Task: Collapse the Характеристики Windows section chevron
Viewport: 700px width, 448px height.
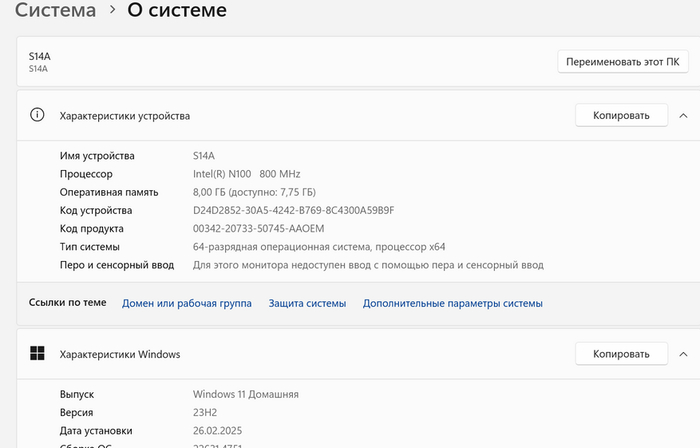Action: click(x=683, y=353)
